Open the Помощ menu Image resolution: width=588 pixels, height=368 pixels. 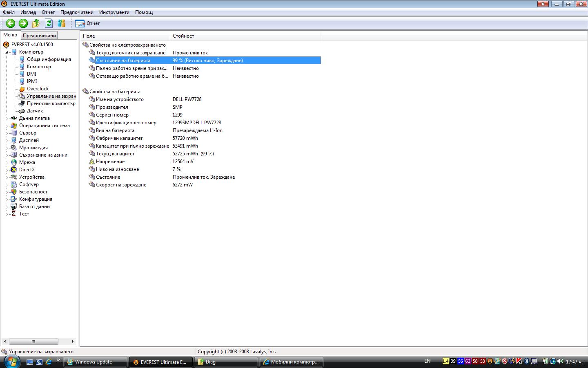(x=144, y=12)
